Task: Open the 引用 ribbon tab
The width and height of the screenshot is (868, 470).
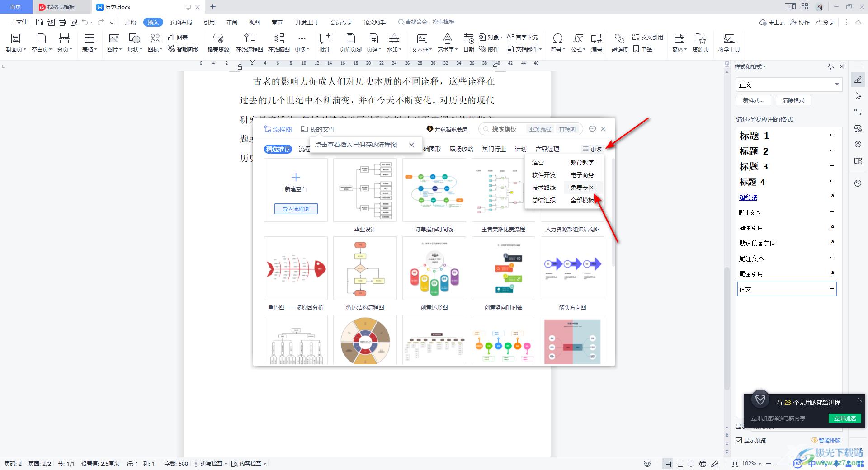Action: pos(209,22)
